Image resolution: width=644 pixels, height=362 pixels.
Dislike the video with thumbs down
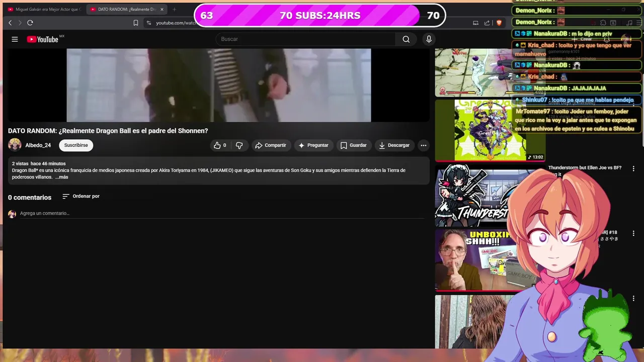[x=239, y=145]
